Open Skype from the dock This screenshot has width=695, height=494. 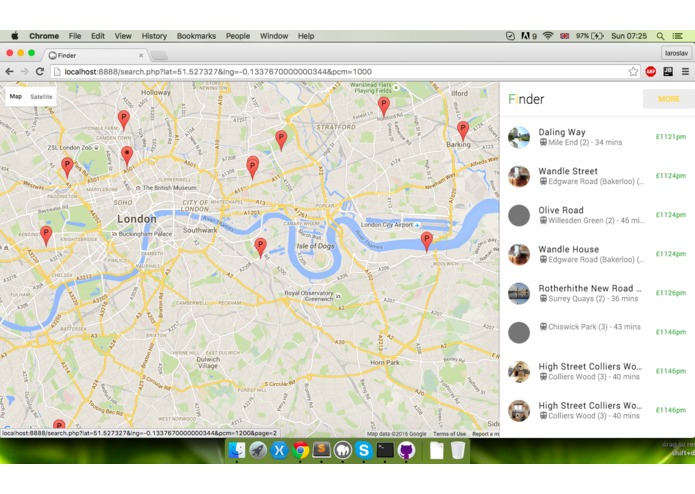(364, 451)
